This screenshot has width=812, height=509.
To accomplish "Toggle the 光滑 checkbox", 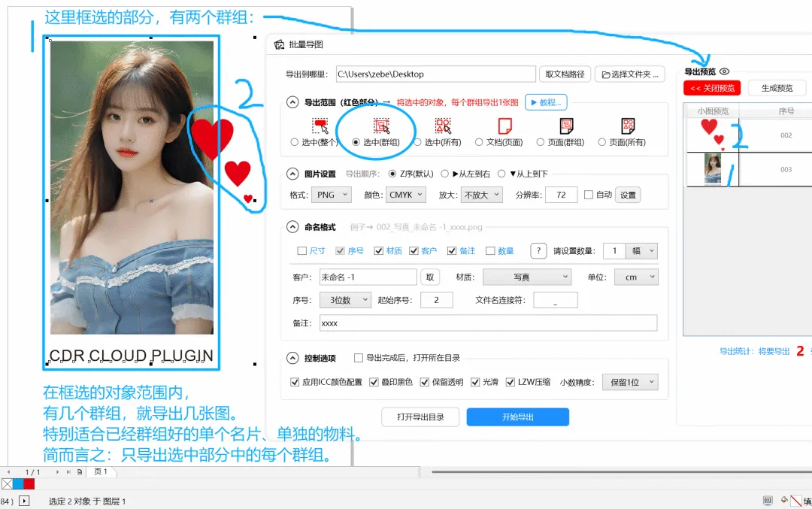I will click(475, 382).
